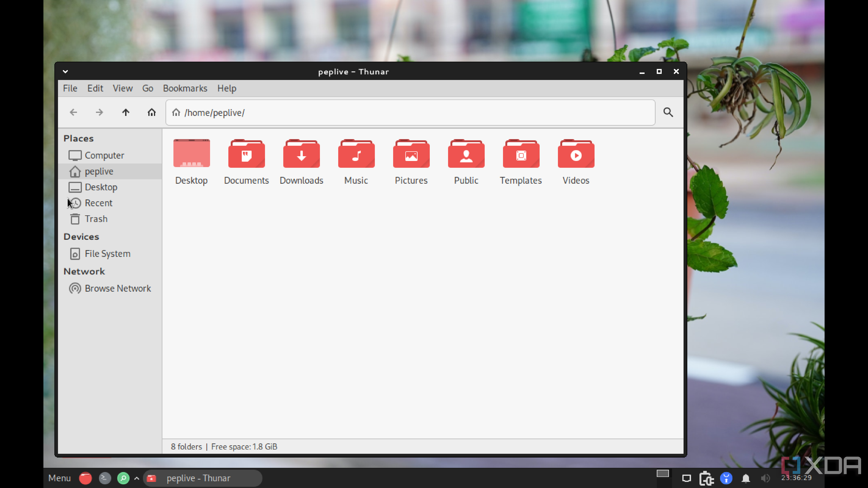
Task: Click Browse Network in sidebar
Action: pyautogui.click(x=110, y=288)
